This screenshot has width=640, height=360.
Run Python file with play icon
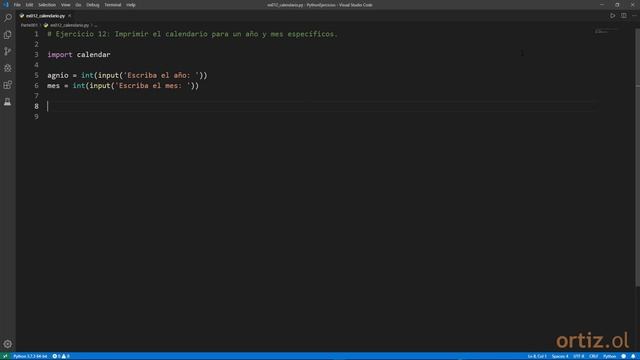613,16
